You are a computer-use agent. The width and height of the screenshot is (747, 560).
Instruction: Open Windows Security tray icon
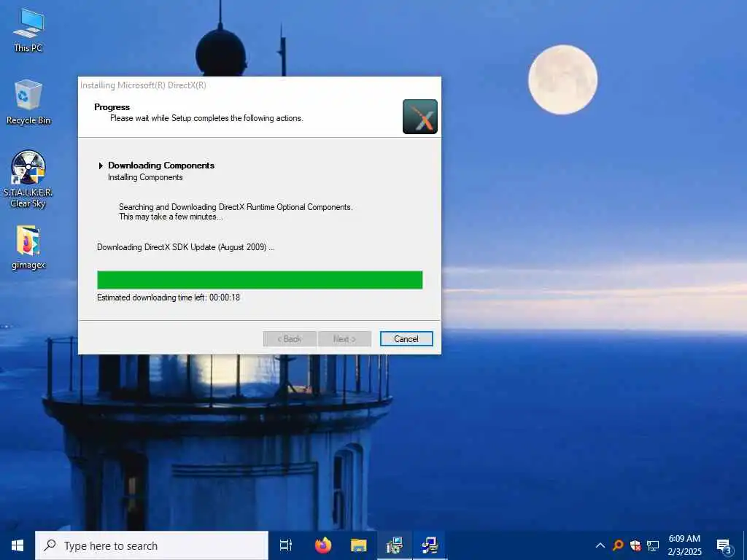pos(635,545)
